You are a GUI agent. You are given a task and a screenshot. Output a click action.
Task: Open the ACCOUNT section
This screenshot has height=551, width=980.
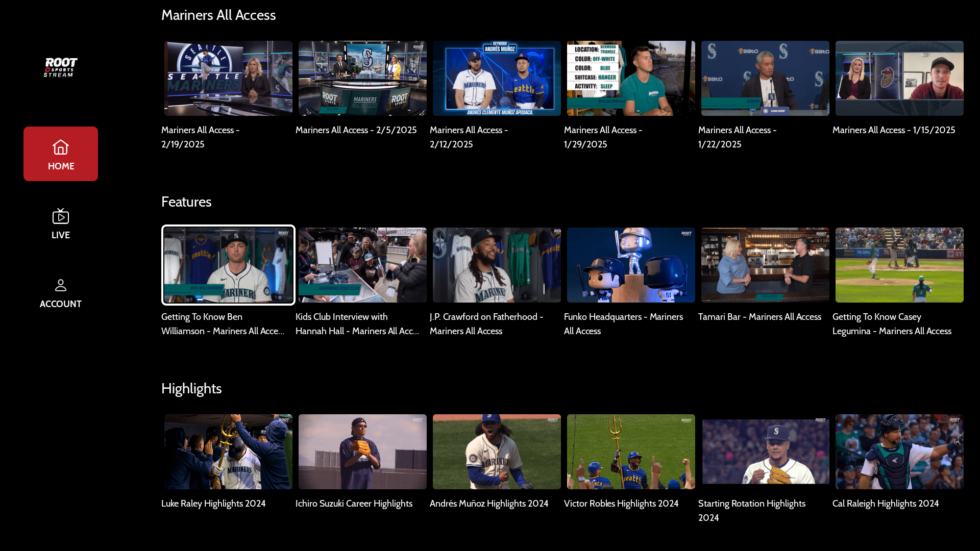tap(60, 292)
